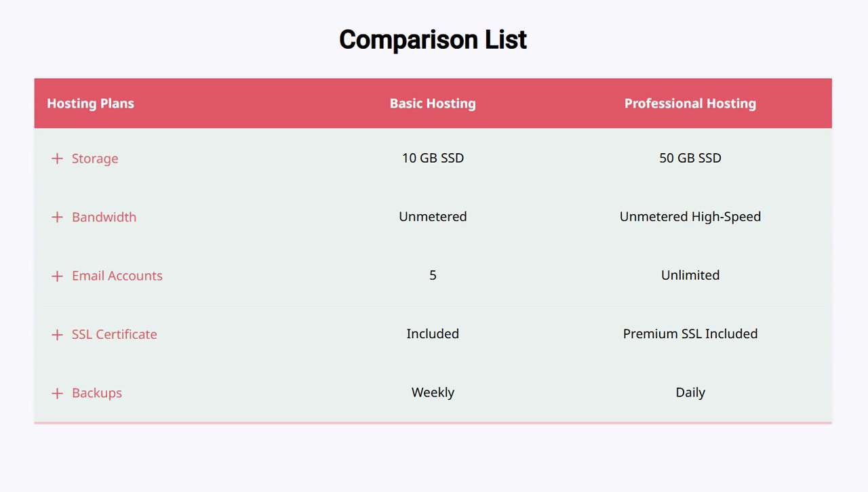Screen dimensions: 868x492
Task: Click the plus icon beside SSL Certificate
Action: (x=57, y=334)
